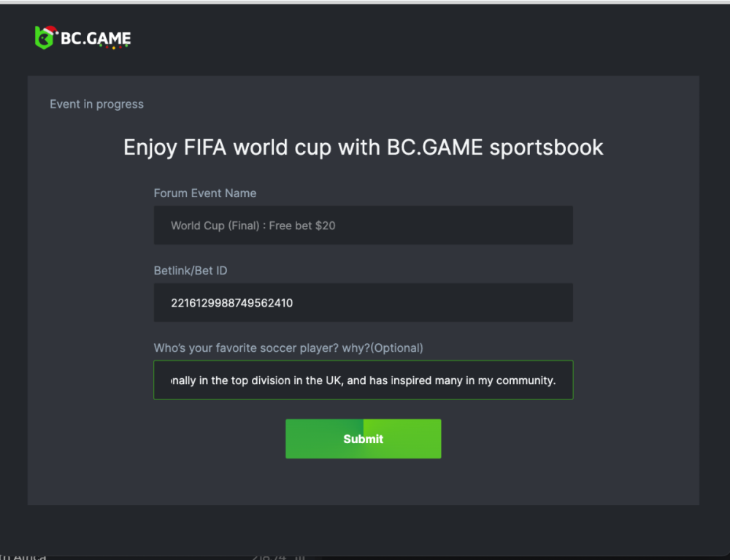Click the Forum Event Name field
Viewport: 730px width, 560px height.
click(363, 225)
